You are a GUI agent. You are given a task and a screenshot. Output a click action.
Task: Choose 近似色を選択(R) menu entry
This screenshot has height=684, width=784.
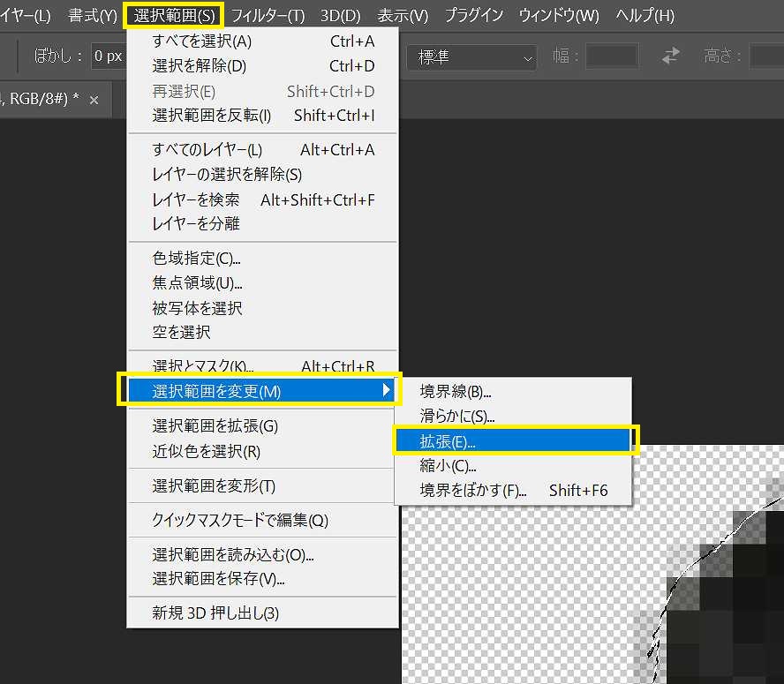click(x=263, y=452)
